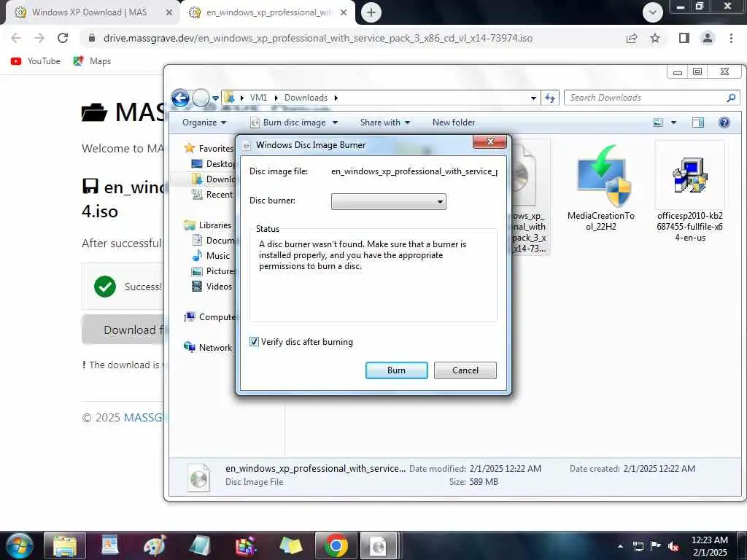The image size is (747, 560).
Task: Click the taskbar clock showing 12:23 AM
Action: (x=709, y=546)
